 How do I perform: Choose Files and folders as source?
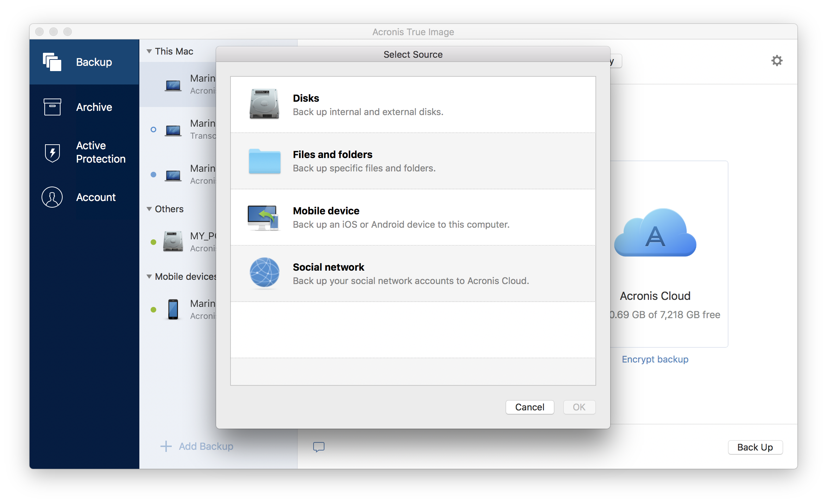coord(413,161)
